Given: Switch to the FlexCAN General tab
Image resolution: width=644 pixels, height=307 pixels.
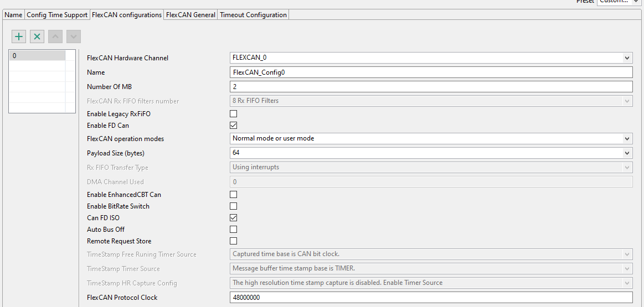Looking at the screenshot, I should point(190,15).
